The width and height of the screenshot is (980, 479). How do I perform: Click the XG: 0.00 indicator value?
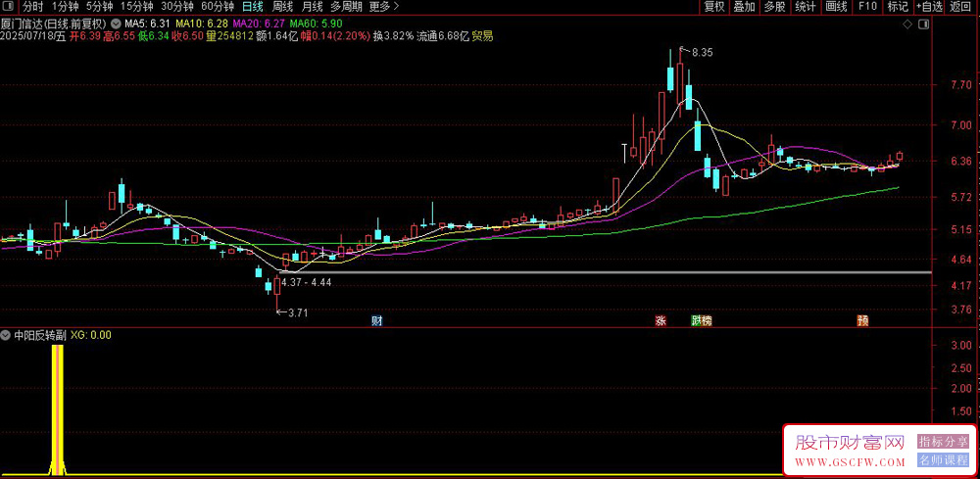[90, 335]
